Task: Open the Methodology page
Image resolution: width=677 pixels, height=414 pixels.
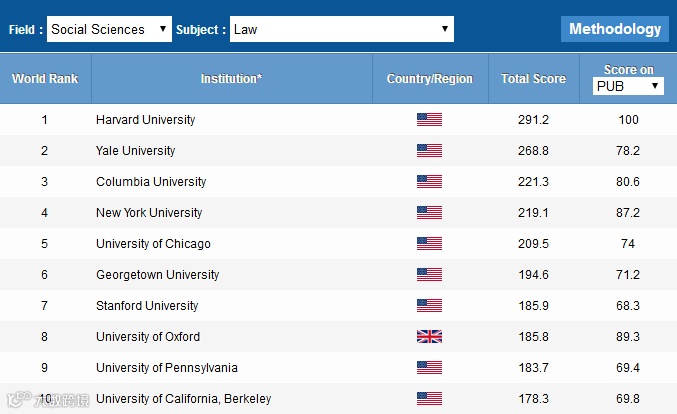Action: [615, 29]
